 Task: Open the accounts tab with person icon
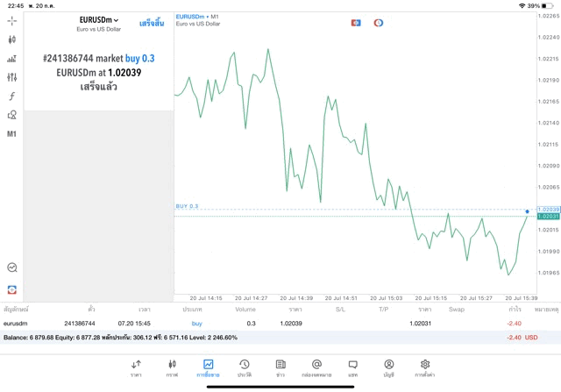coord(389,368)
